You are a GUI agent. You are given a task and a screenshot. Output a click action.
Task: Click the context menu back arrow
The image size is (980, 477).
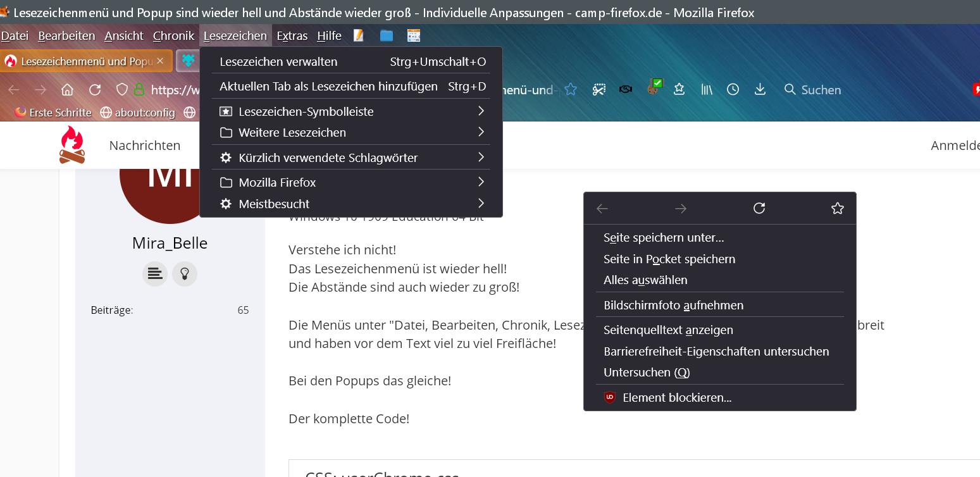coord(602,208)
